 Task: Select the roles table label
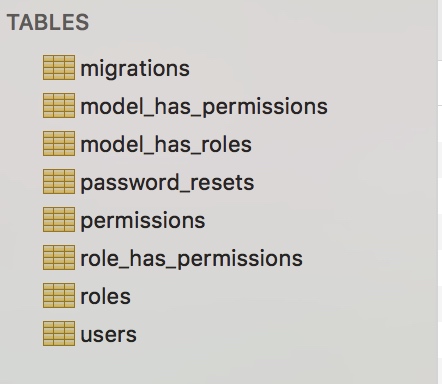(105, 296)
